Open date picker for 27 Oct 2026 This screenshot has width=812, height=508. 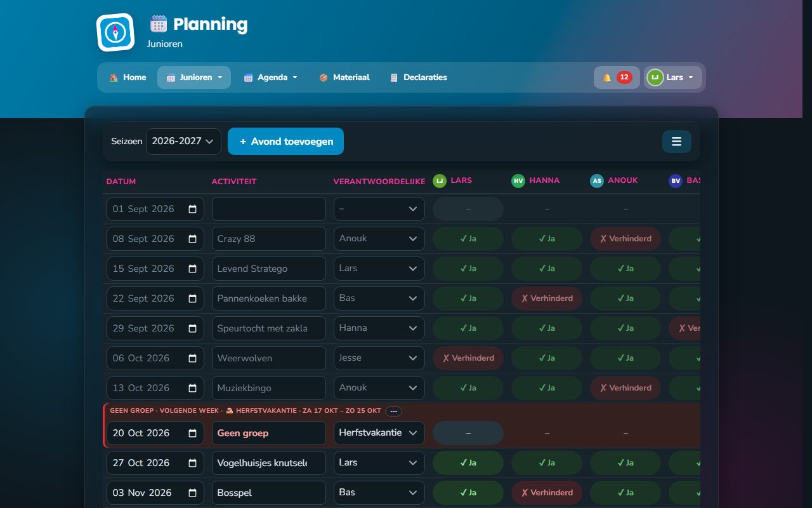(x=192, y=463)
